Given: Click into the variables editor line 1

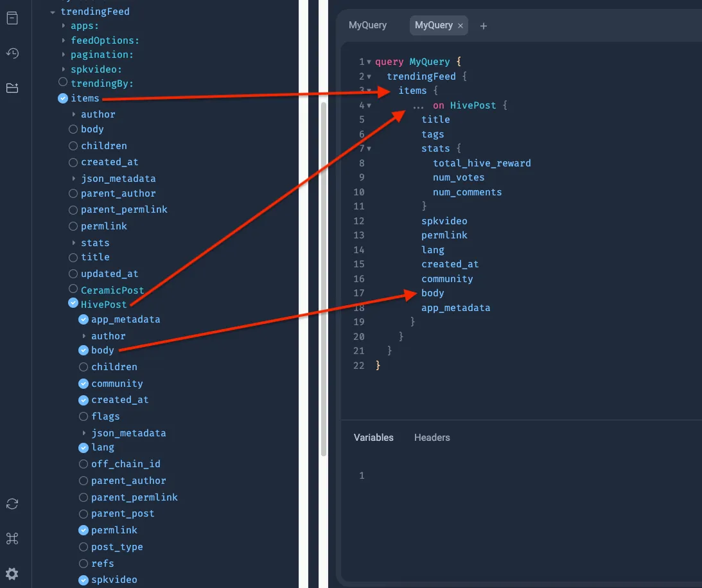Looking at the screenshot, I should click(533, 476).
